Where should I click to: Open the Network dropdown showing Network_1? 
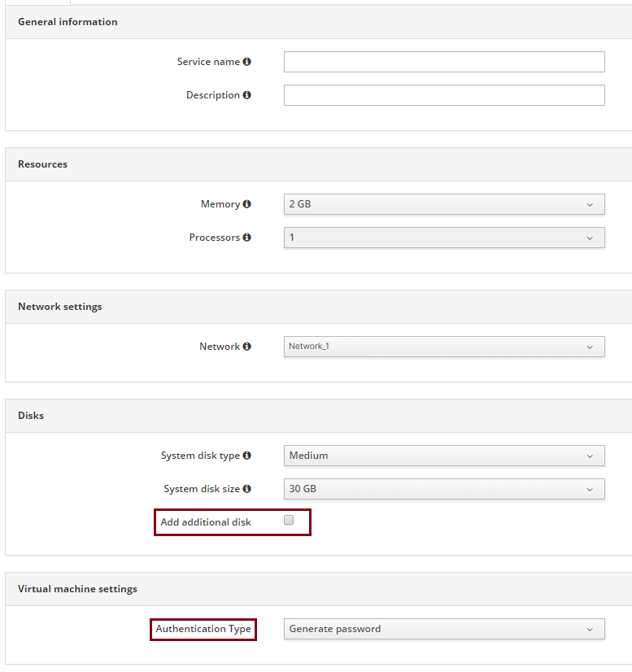(444, 347)
